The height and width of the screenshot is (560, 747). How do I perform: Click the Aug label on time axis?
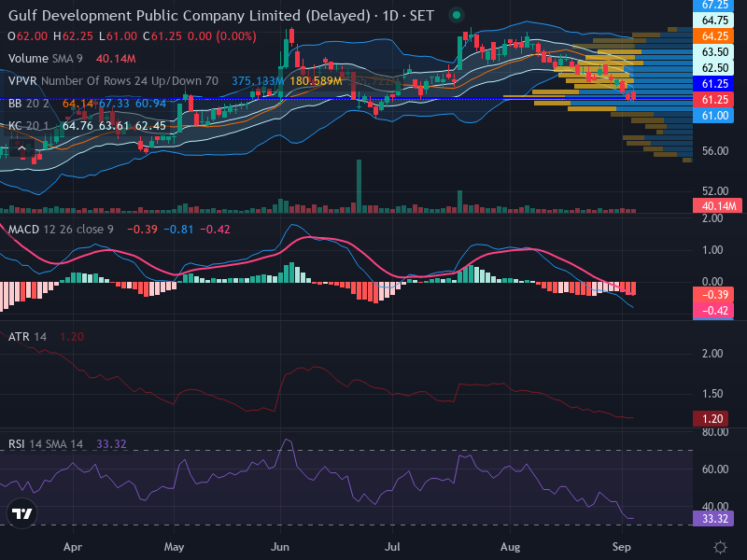(x=510, y=547)
